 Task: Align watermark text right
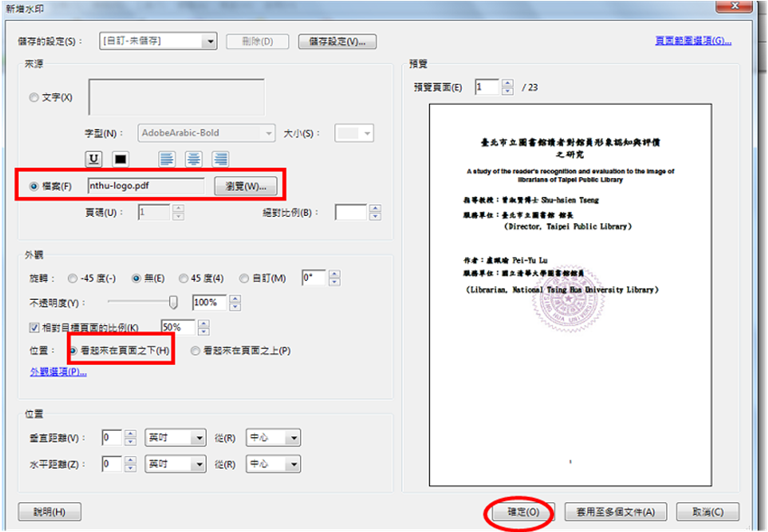point(220,159)
